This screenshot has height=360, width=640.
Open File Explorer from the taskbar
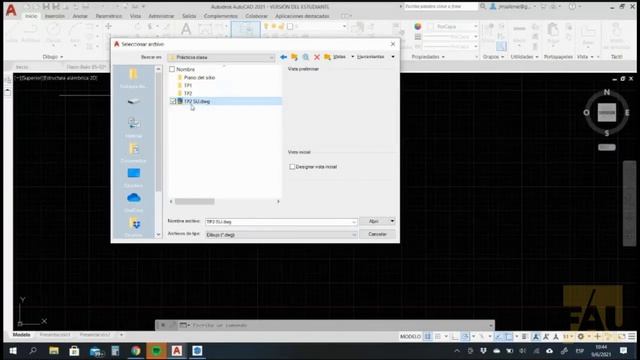(53, 351)
